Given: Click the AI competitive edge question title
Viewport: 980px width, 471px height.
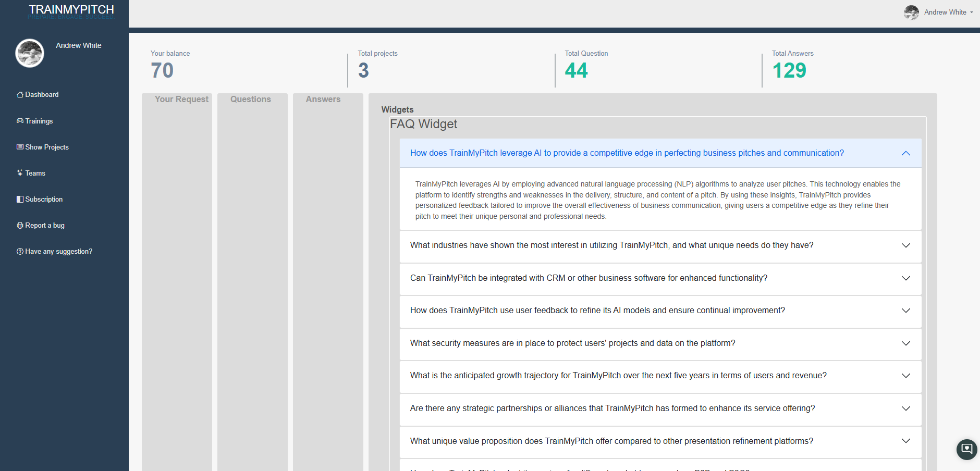Looking at the screenshot, I should tap(627, 153).
